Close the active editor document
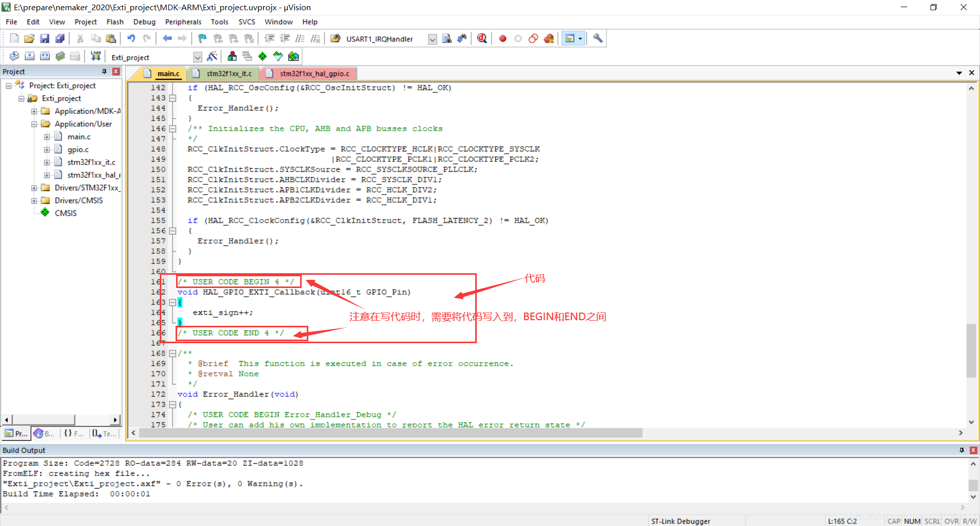Viewport: 980px width, 526px height. pos(971,73)
